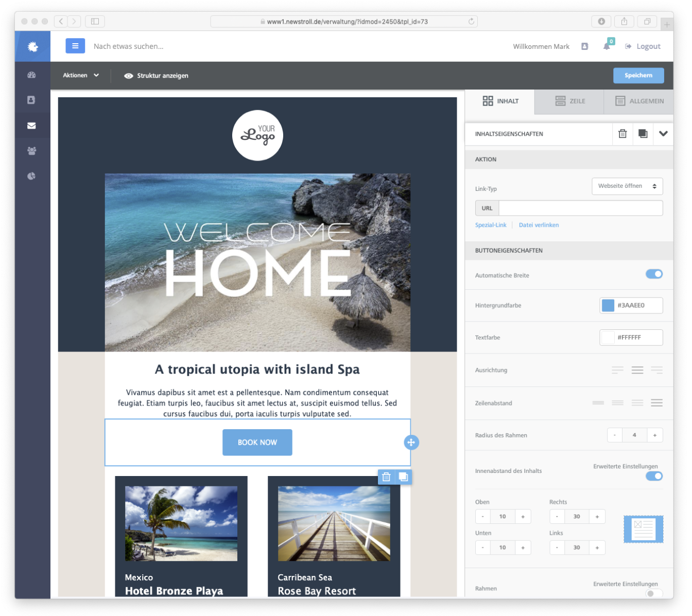Increase Rechts padding value
The height and width of the screenshot is (616, 692).
[x=597, y=517]
